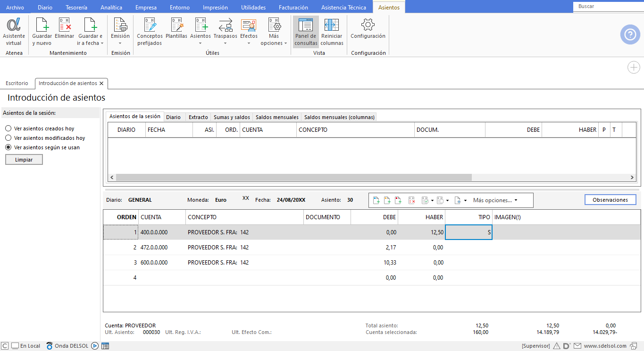Open the help question mark button
This screenshot has height=351, width=644.
coord(630,34)
